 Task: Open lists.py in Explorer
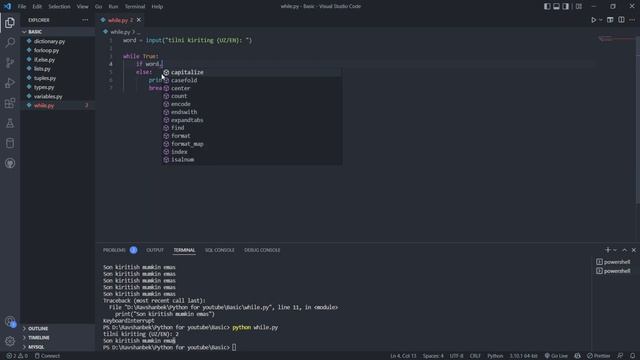pyautogui.click(x=58, y=69)
